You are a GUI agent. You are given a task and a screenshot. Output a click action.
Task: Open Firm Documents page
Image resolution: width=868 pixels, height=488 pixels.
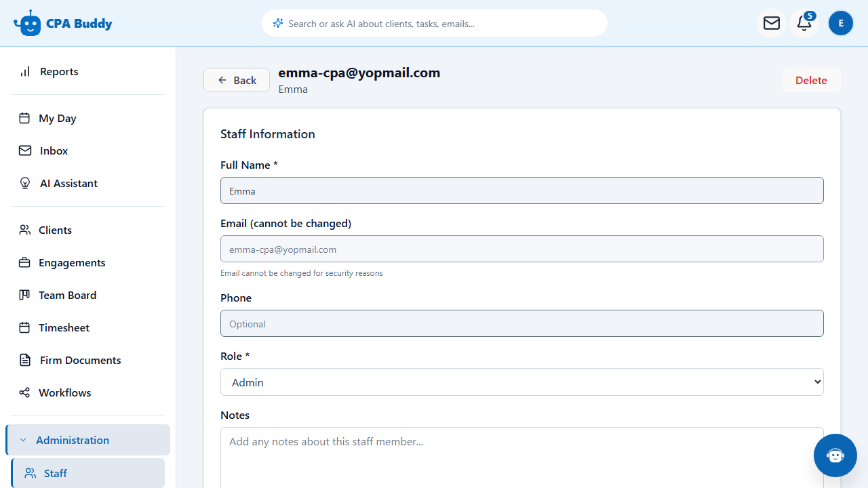pyautogui.click(x=87, y=360)
